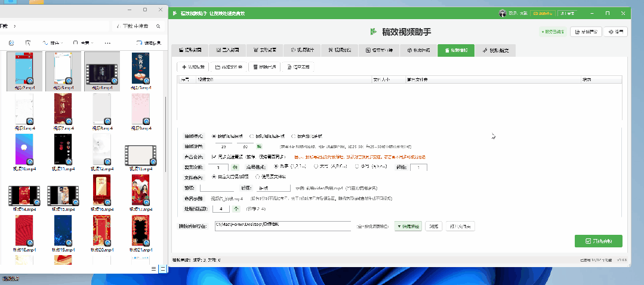Click the 添加视频 plus icon
This screenshot has height=285, width=644.
point(184,67)
